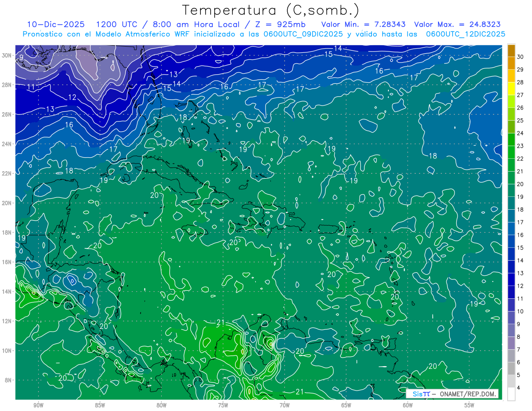The image size is (532, 411).
Task: Click the "30N" latitude axis label
Action: (8, 55)
